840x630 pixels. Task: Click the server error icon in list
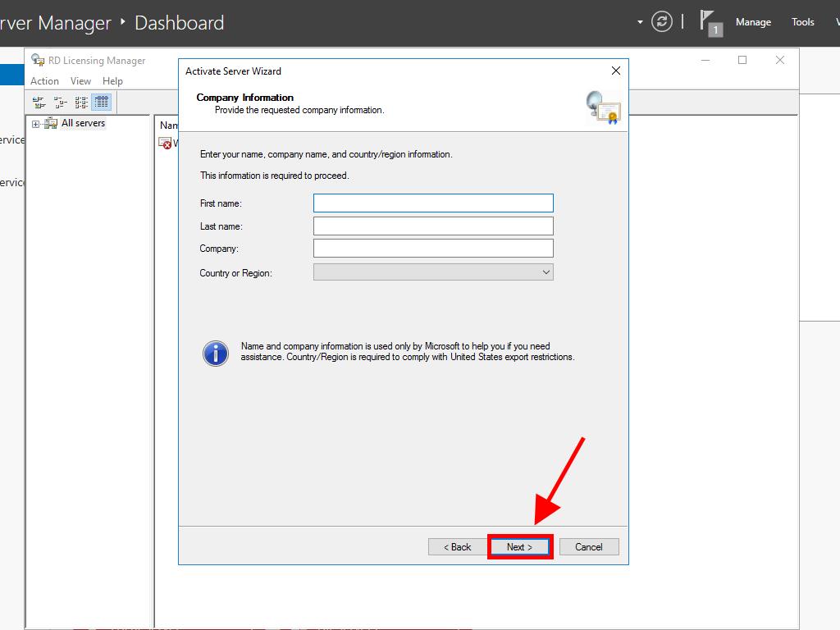[166, 143]
